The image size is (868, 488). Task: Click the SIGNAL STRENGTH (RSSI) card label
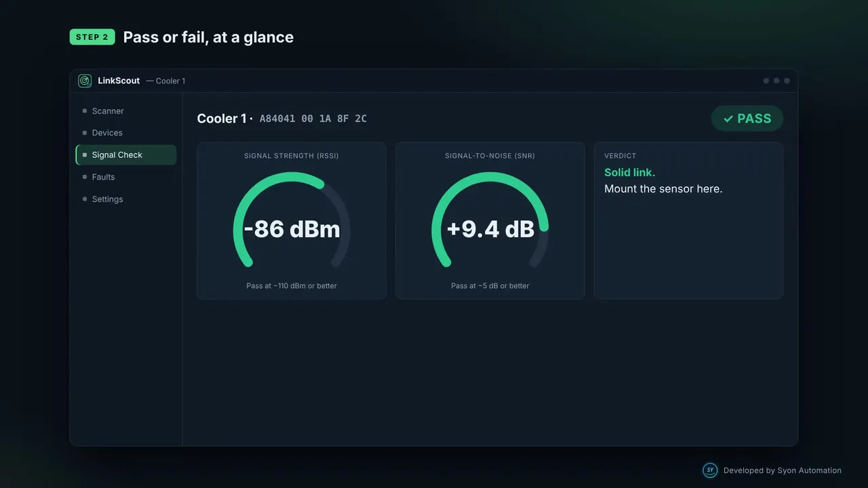pos(292,156)
